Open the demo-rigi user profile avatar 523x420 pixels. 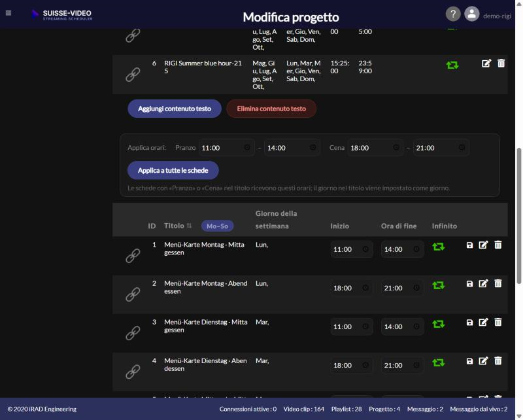click(x=471, y=14)
